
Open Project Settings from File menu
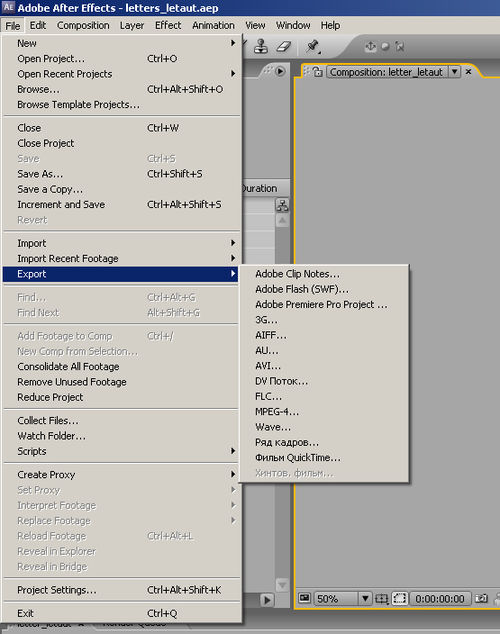121,590
